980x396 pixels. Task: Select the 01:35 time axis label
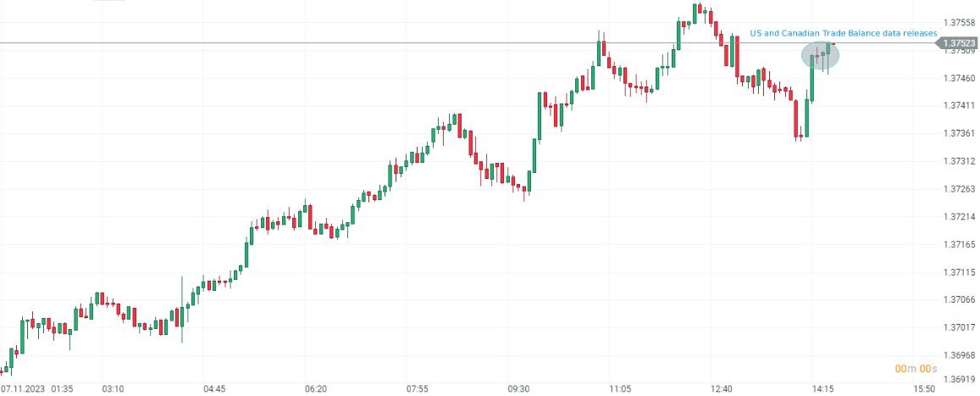pyautogui.click(x=63, y=389)
